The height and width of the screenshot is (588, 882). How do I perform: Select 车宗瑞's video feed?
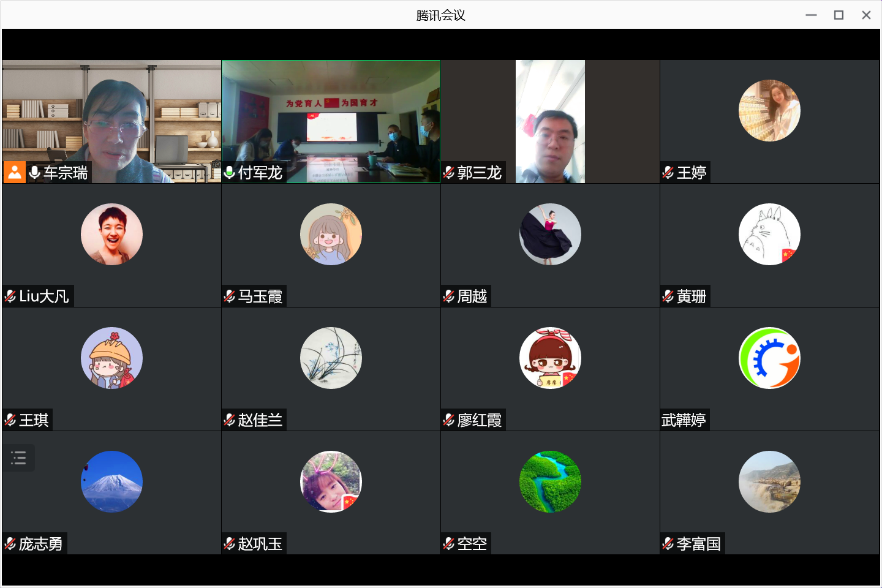point(111,121)
